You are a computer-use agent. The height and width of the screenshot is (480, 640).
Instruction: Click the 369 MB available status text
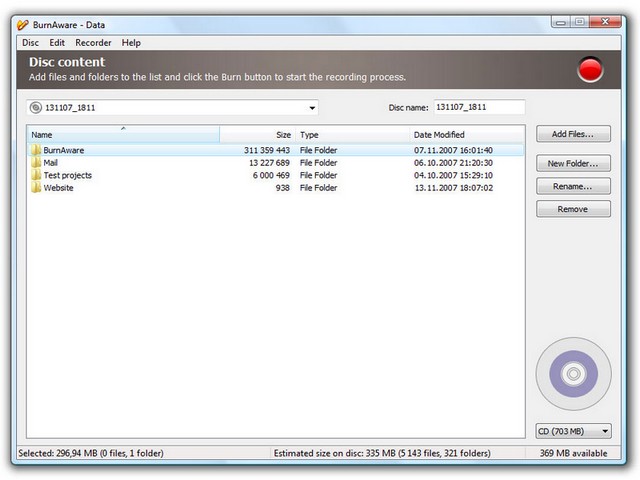(573, 453)
